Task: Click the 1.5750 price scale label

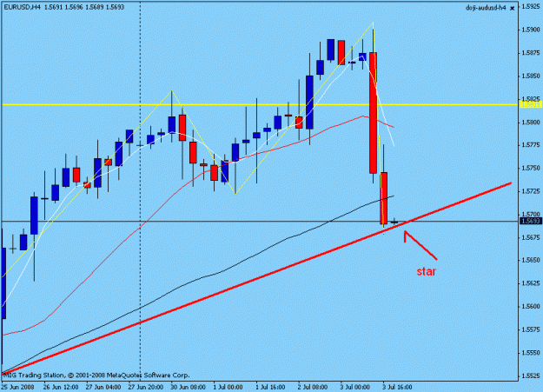Action: [531, 168]
